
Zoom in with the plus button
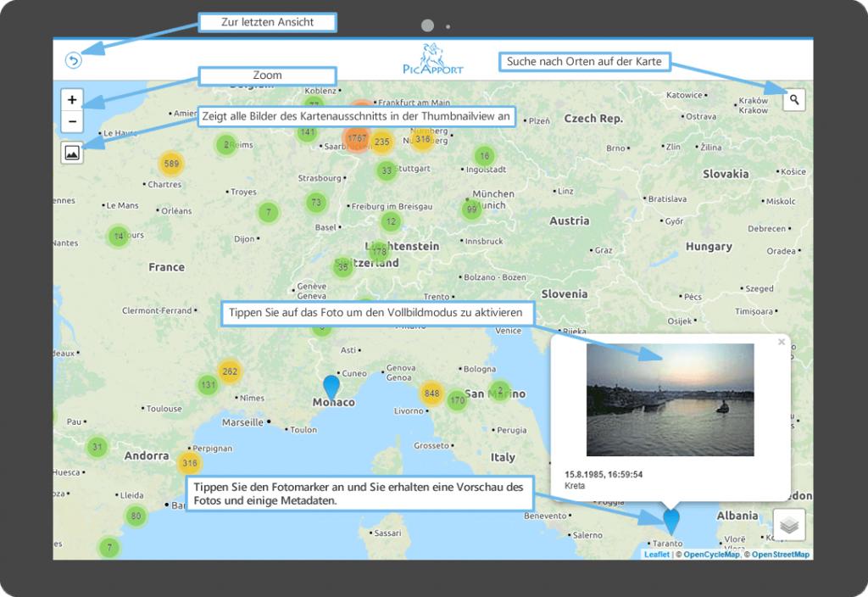72,100
